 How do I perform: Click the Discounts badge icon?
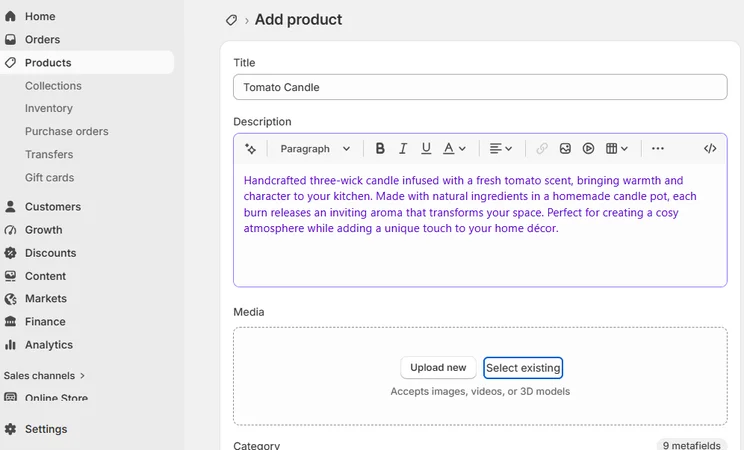(10, 253)
